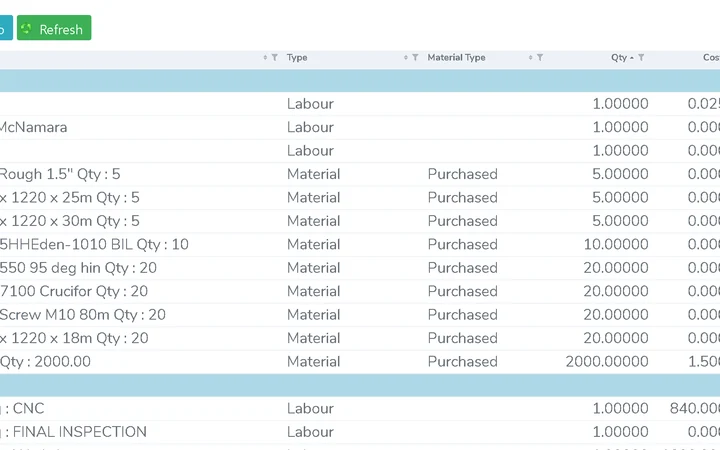Screen dimensions: 720x450
Task: Toggle Qty ascending sort arrow
Action: tap(632, 58)
